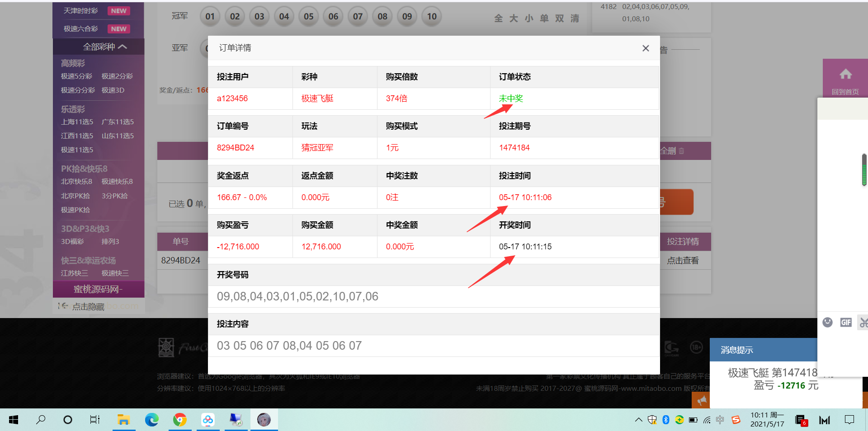Select champion number 05 ball
Screen dimensions: 868x431
coord(309,17)
